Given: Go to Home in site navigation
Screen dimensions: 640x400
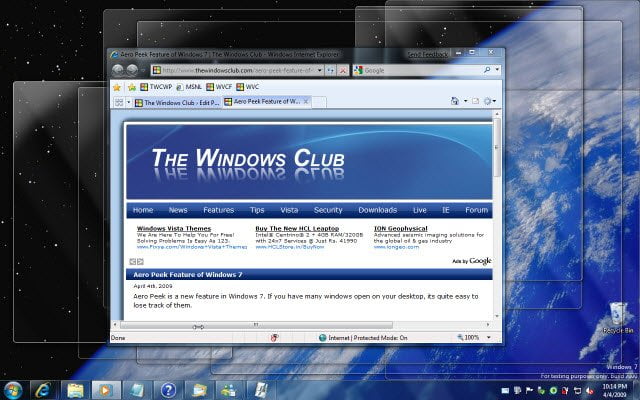Looking at the screenshot, I should click(x=143, y=210).
